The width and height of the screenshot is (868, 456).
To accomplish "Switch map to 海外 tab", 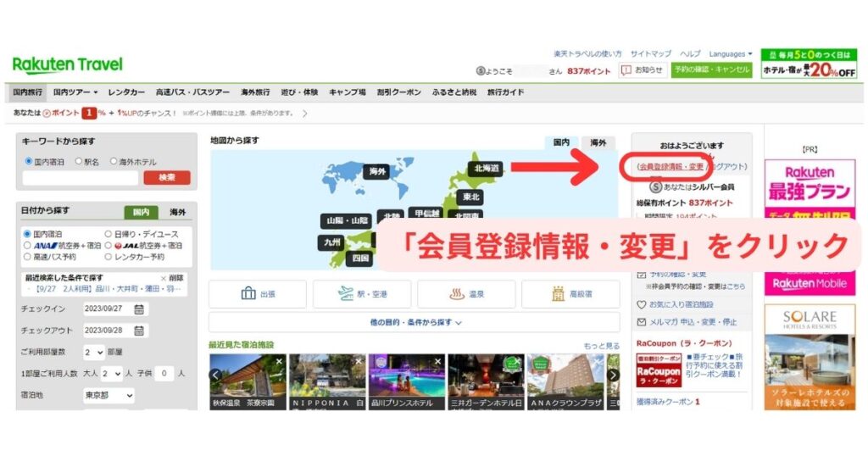I will [598, 142].
